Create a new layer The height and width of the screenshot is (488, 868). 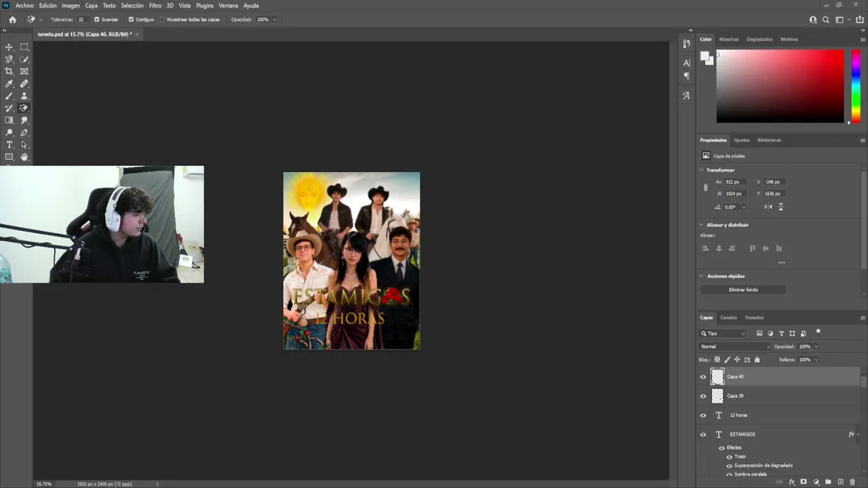pyautogui.click(x=840, y=482)
